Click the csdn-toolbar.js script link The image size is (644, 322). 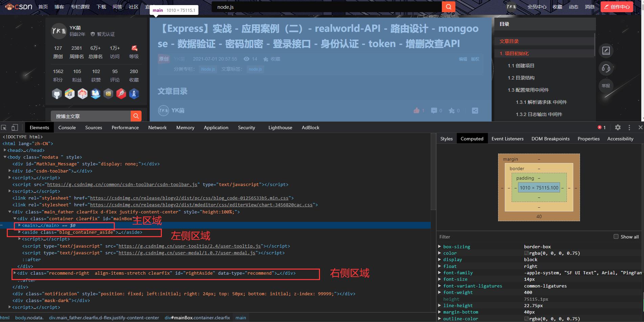(x=122, y=184)
